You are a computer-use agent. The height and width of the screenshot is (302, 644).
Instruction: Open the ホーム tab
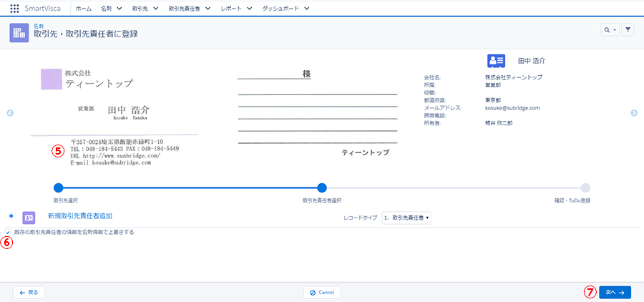pos(84,9)
